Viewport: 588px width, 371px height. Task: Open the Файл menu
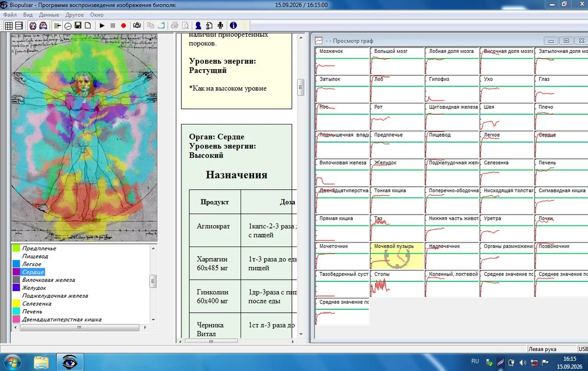(x=10, y=15)
